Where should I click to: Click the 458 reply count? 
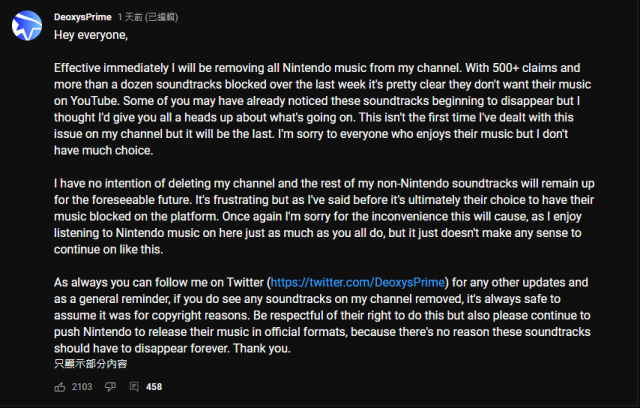click(x=154, y=386)
